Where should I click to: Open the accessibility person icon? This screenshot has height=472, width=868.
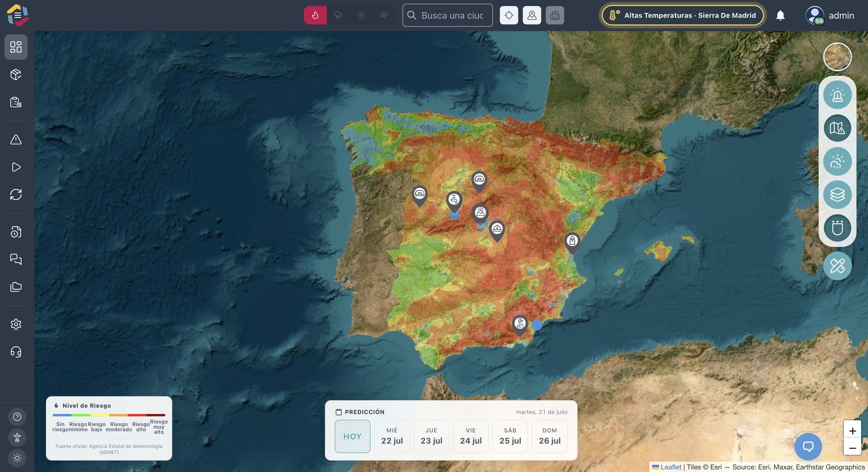(x=17, y=438)
